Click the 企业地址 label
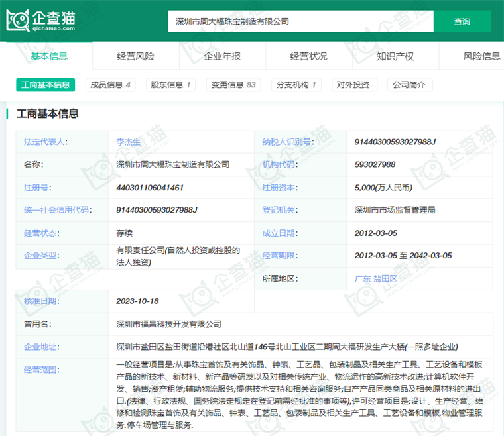The height and width of the screenshot is (436, 504). pos(42,347)
